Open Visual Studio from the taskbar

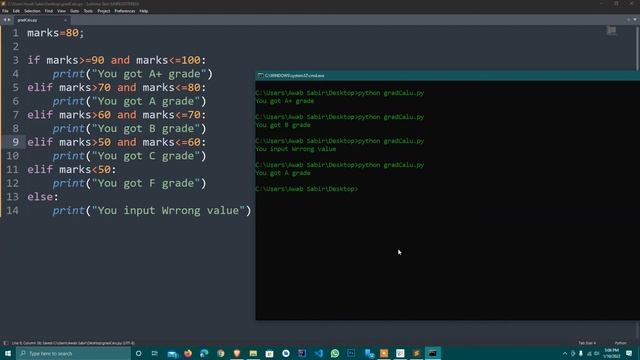click(x=302, y=353)
